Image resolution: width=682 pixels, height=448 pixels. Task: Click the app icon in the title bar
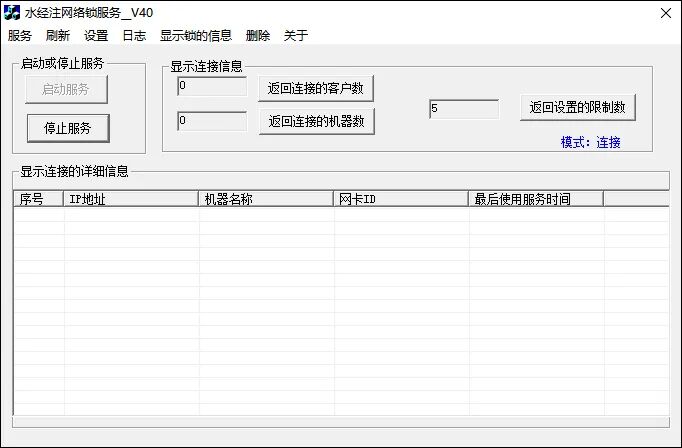pos(12,13)
